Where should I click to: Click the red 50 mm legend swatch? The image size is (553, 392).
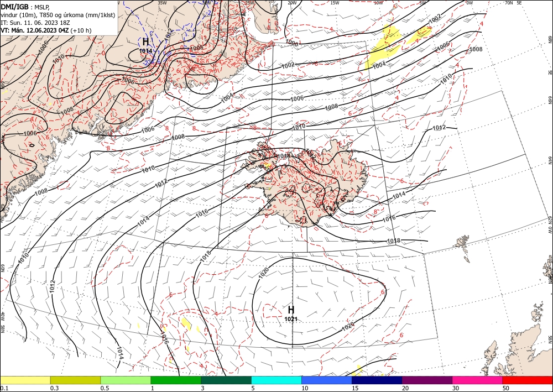pyautogui.click(x=528, y=380)
